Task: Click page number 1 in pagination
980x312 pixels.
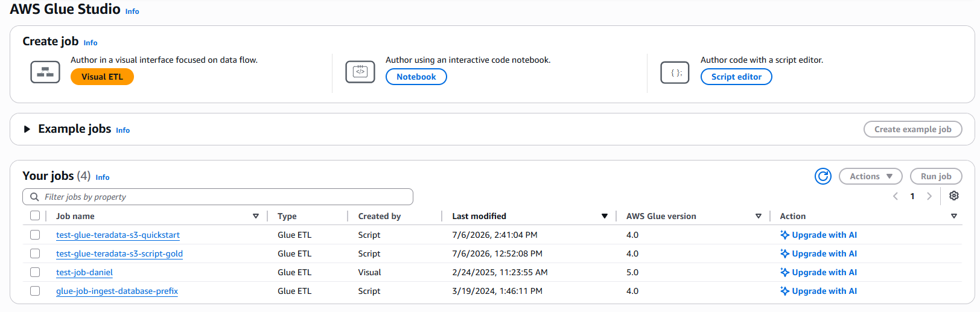Action: click(912, 196)
